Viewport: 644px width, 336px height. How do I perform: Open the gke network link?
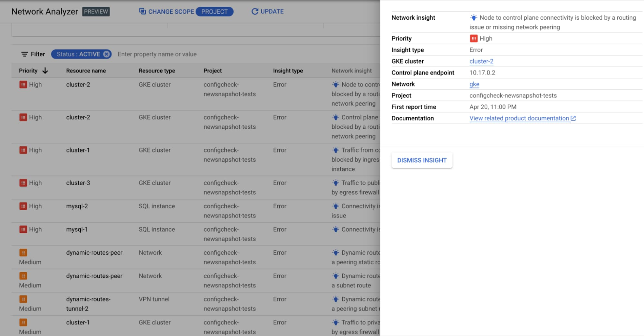point(474,84)
